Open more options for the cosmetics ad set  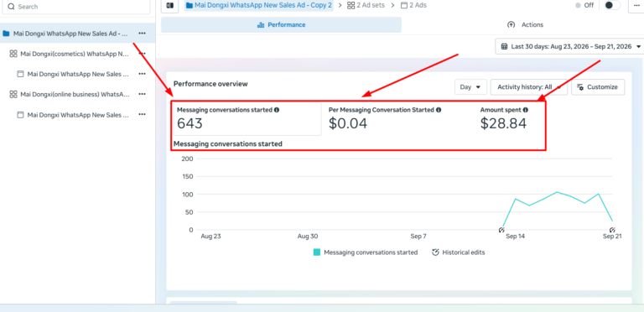coord(142,54)
